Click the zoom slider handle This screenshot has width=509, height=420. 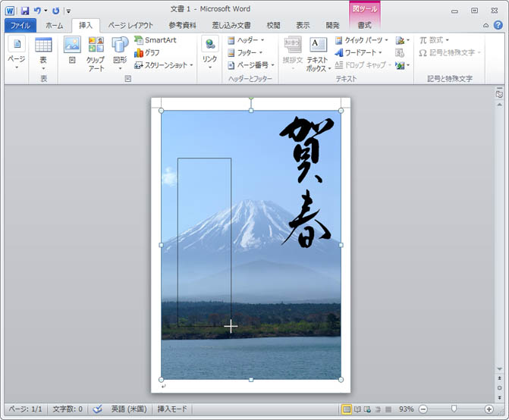pos(454,409)
